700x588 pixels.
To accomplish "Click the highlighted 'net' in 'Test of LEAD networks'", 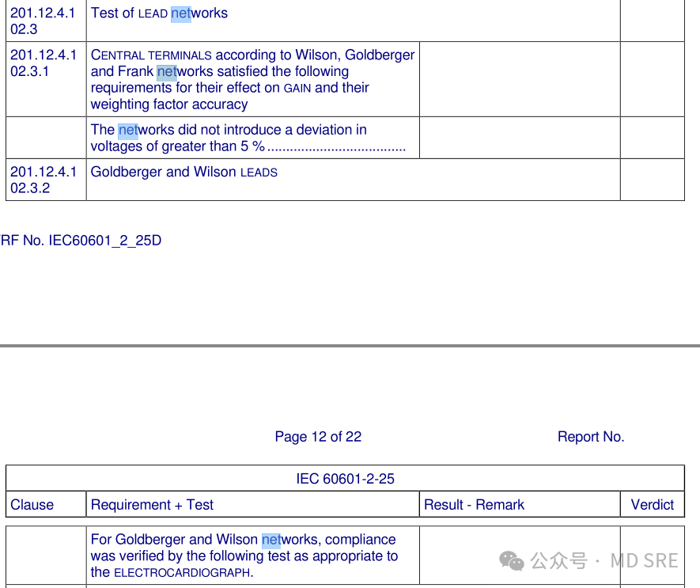I will tap(180, 13).
